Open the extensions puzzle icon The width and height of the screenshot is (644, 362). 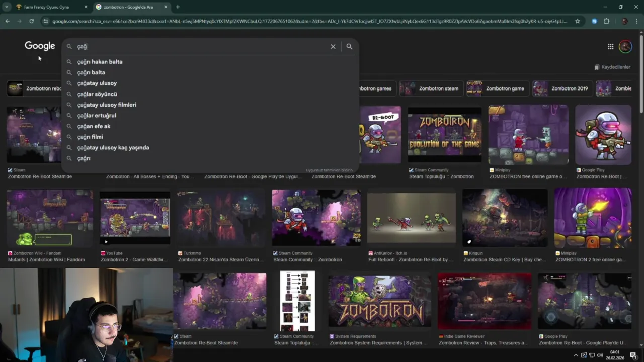[606, 21]
